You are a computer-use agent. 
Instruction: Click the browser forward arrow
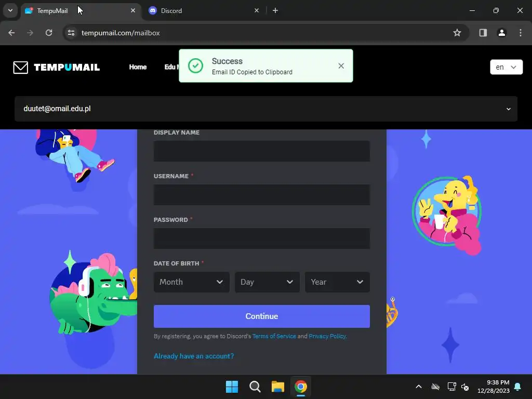click(30, 33)
